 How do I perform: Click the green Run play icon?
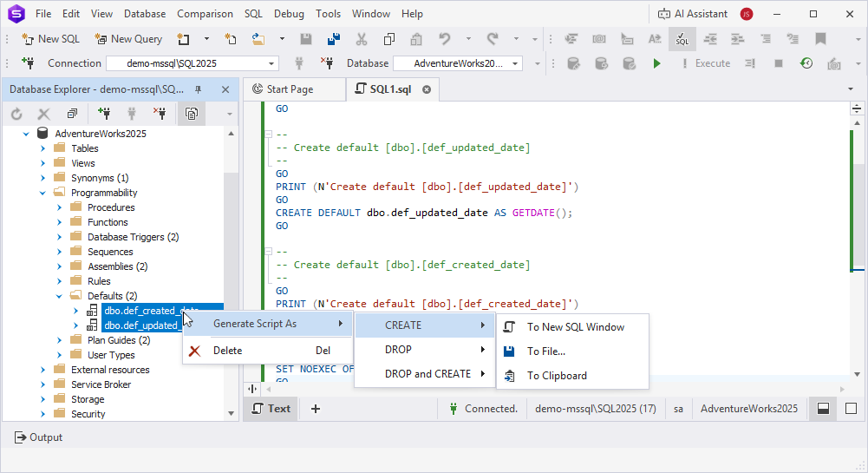click(656, 63)
